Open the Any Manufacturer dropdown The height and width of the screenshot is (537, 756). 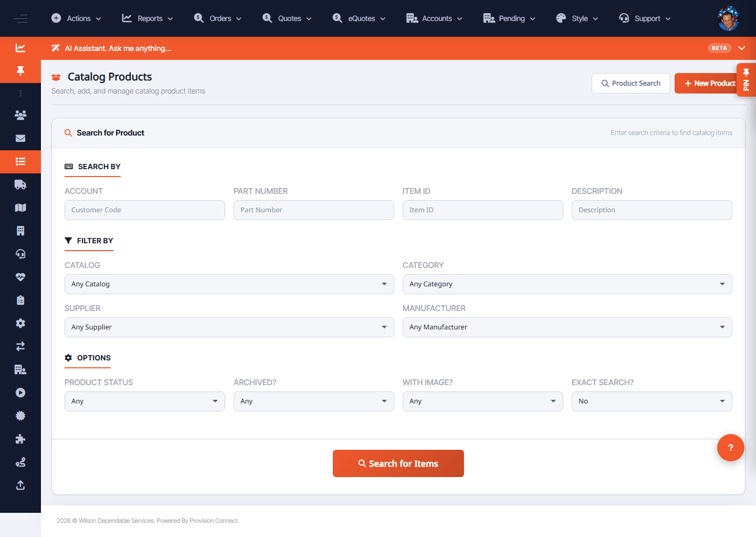[568, 327]
